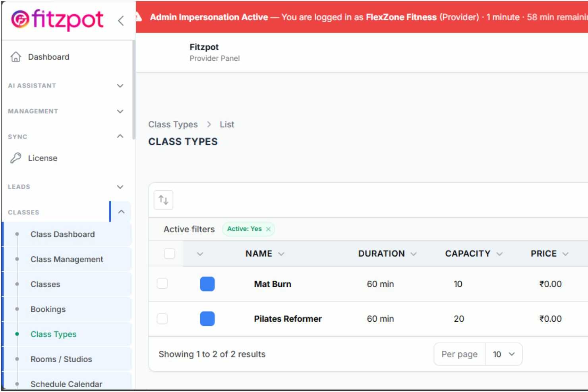Screen dimensions: 588x392
Task: Check the Pilates Reformer row checkbox
Action: point(162,319)
